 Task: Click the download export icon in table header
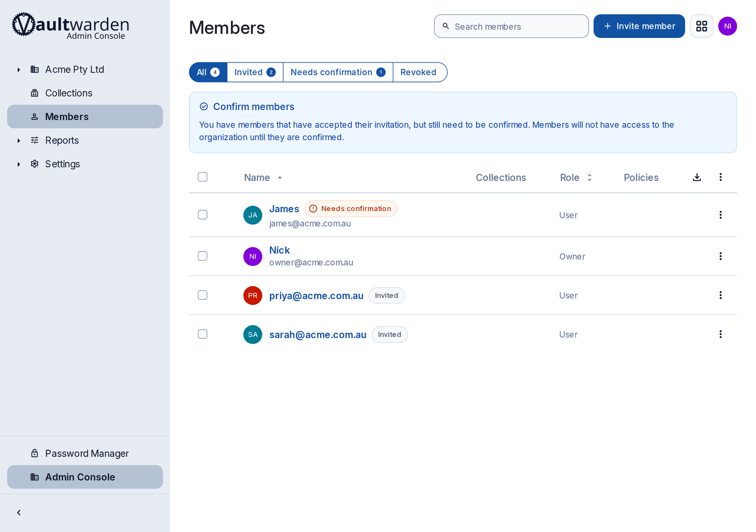coord(697,178)
